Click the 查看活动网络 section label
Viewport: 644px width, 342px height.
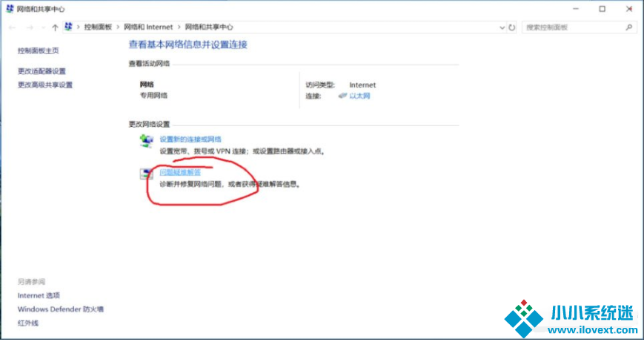(149, 64)
